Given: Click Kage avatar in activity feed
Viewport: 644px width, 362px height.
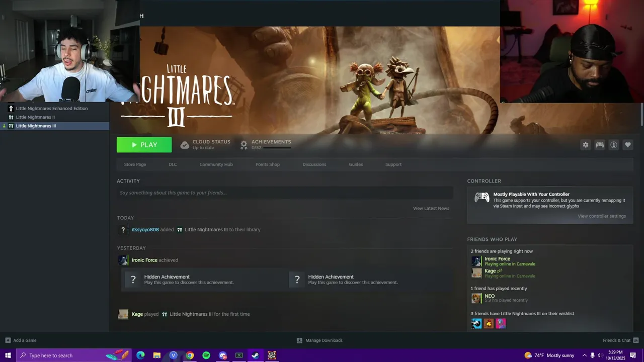Looking at the screenshot, I should (123, 314).
